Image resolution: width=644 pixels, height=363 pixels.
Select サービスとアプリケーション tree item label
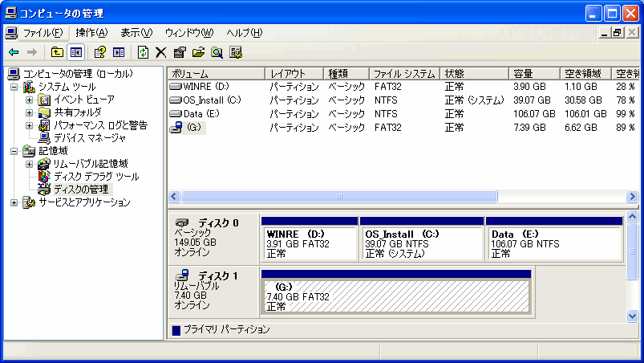pos(84,202)
